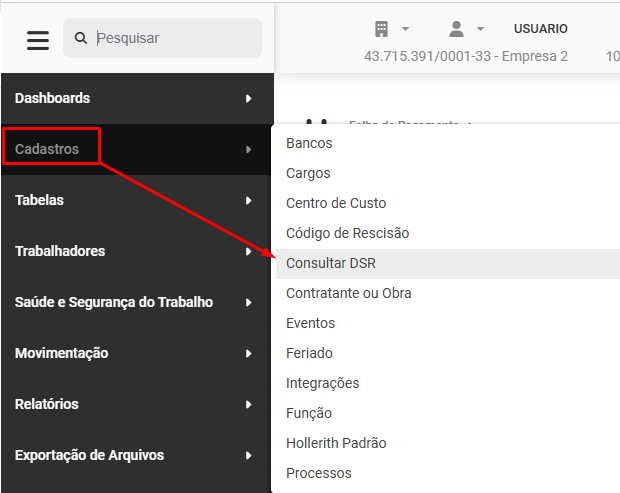
Task: Open Centro de Custo entry
Action: click(336, 203)
